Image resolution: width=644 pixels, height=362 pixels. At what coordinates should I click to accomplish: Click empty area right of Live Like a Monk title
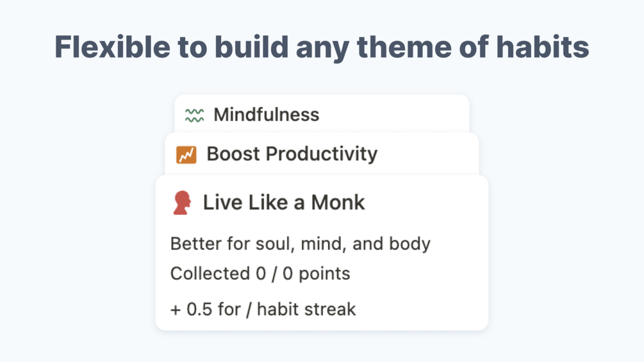point(429,202)
